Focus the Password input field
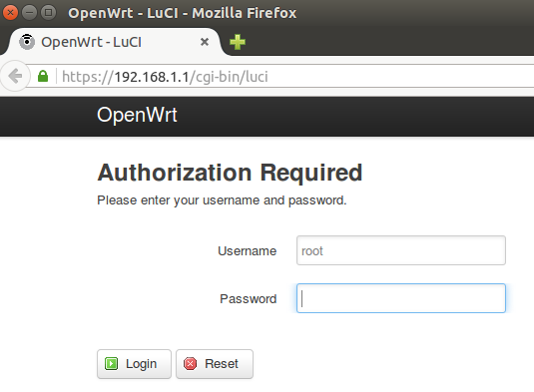The width and height of the screenshot is (534, 392). coord(401,298)
